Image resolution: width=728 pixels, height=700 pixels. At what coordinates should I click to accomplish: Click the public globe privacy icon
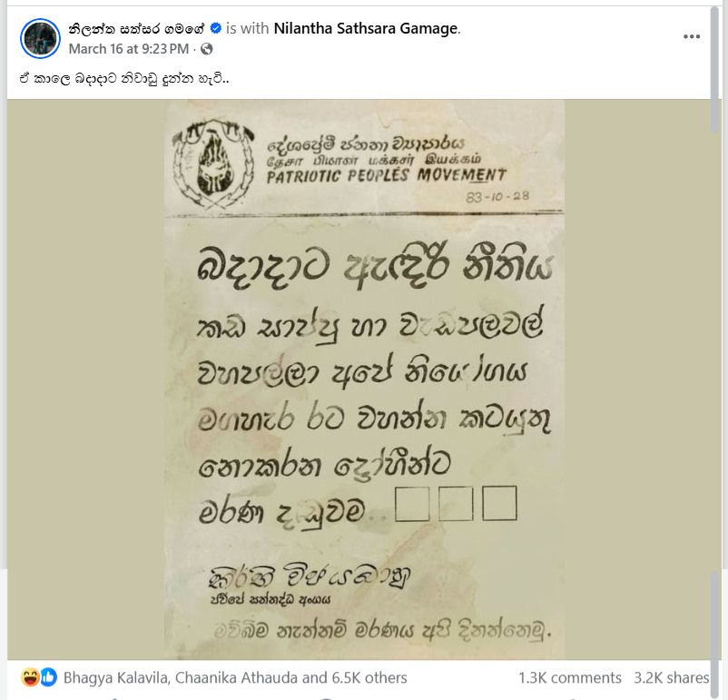coord(207,49)
